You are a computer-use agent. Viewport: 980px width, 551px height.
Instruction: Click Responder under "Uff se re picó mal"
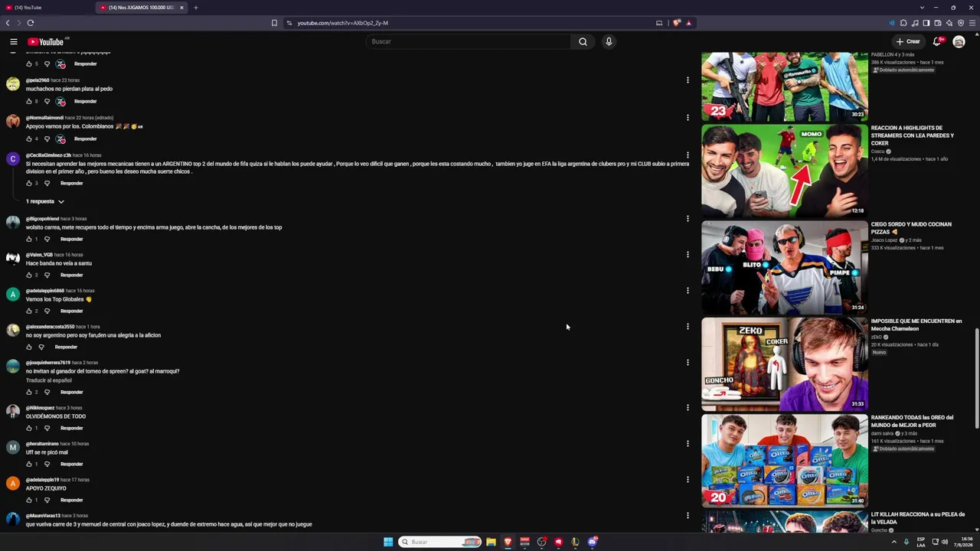[x=71, y=464]
